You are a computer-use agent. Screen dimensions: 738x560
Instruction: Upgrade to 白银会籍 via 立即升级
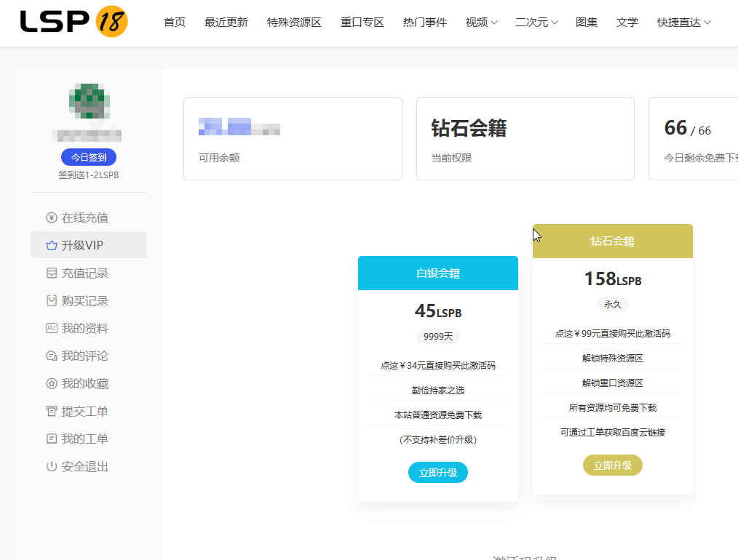tap(437, 473)
